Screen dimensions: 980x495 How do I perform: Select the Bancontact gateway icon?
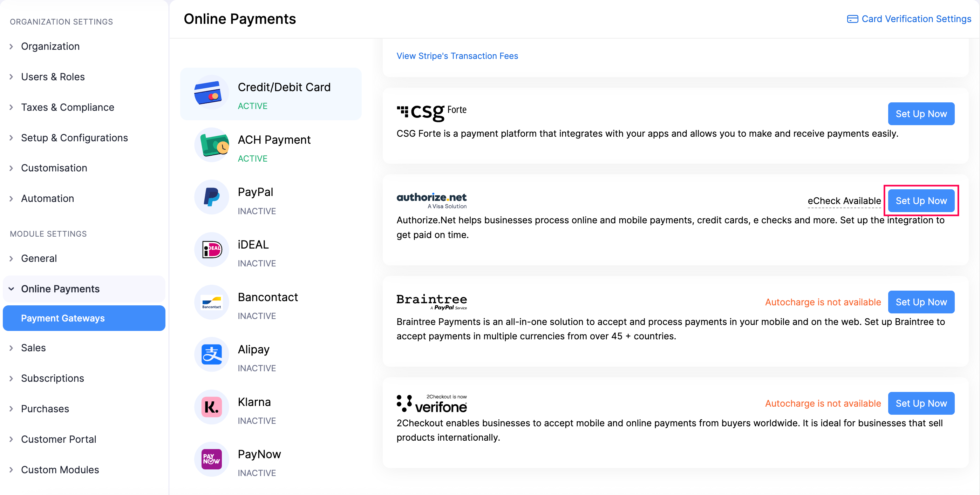click(x=211, y=302)
